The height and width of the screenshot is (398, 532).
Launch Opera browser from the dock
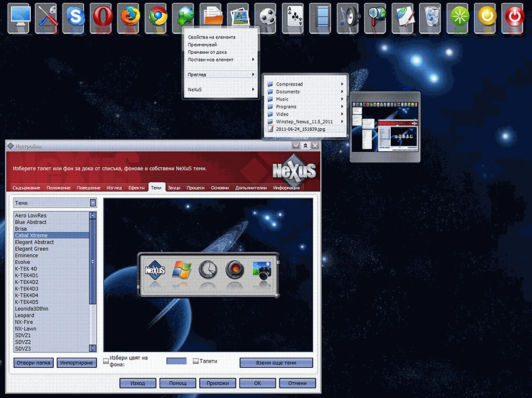[x=102, y=18]
